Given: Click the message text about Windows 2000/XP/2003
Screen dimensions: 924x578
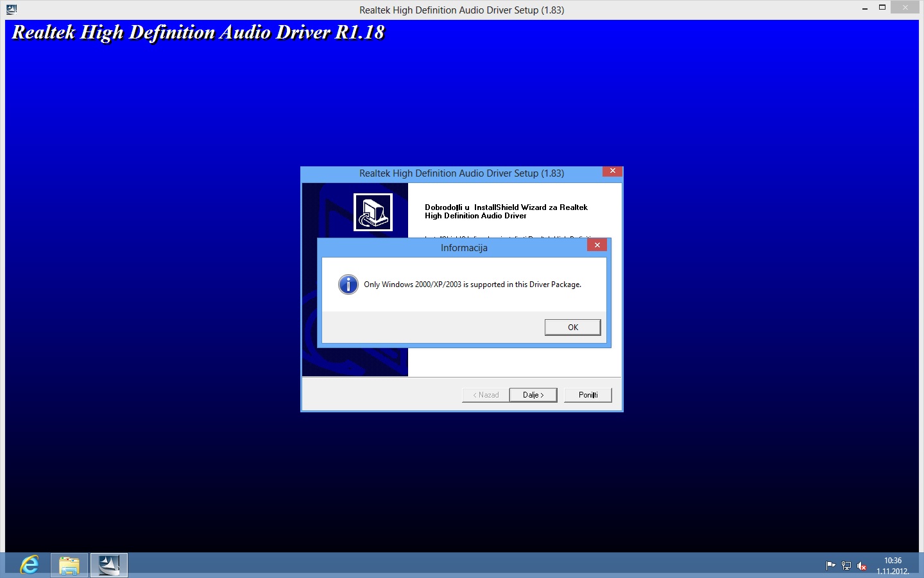Looking at the screenshot, I should [472, 285].
